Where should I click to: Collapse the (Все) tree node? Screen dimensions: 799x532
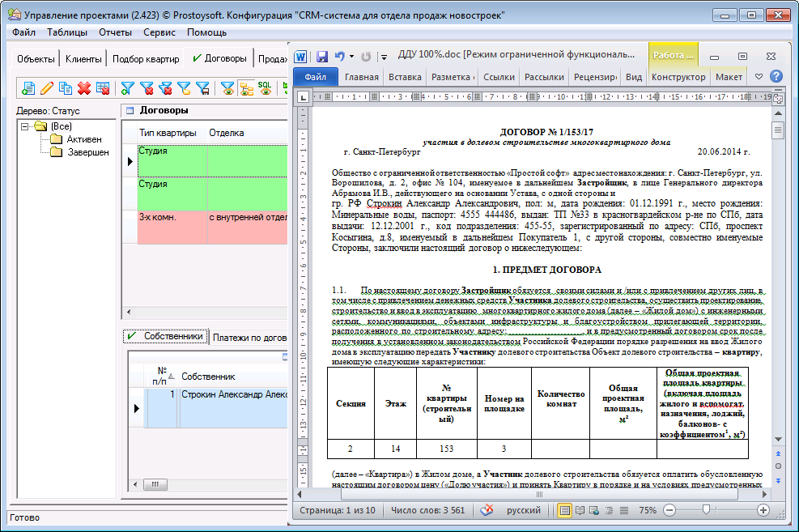(x=25, y=126)
